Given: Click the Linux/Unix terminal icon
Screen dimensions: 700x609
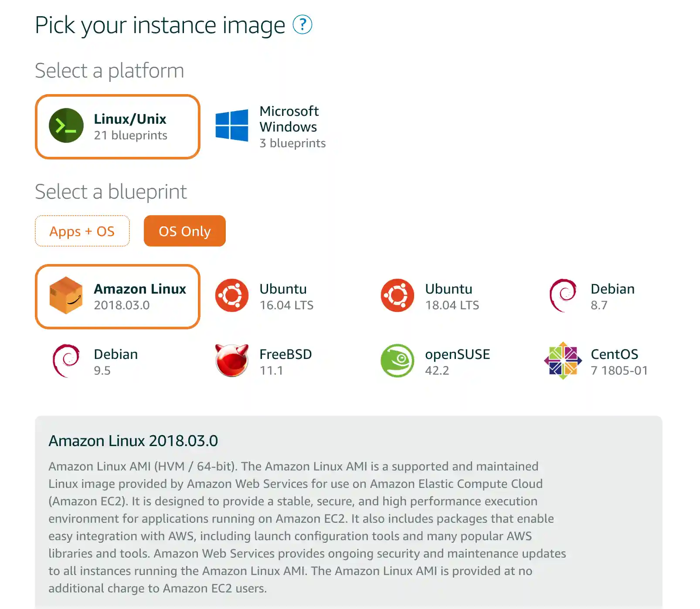Looking at the screenshot, I should pyautogui.click(x=66, y=126).
